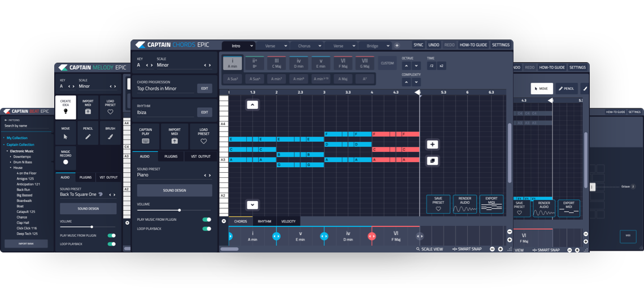Select the Brush tool in Captain Melody
644x292 pixels.
coord(110,137)
